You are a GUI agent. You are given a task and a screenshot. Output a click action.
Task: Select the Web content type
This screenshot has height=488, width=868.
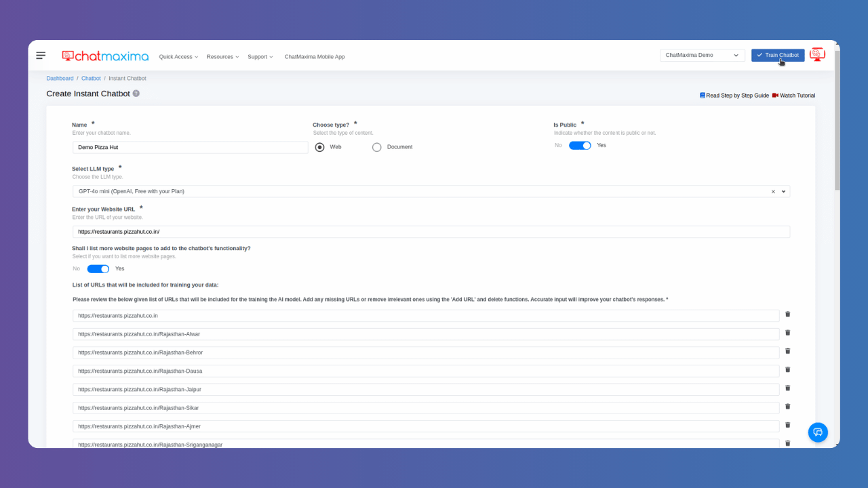point(320,147)
